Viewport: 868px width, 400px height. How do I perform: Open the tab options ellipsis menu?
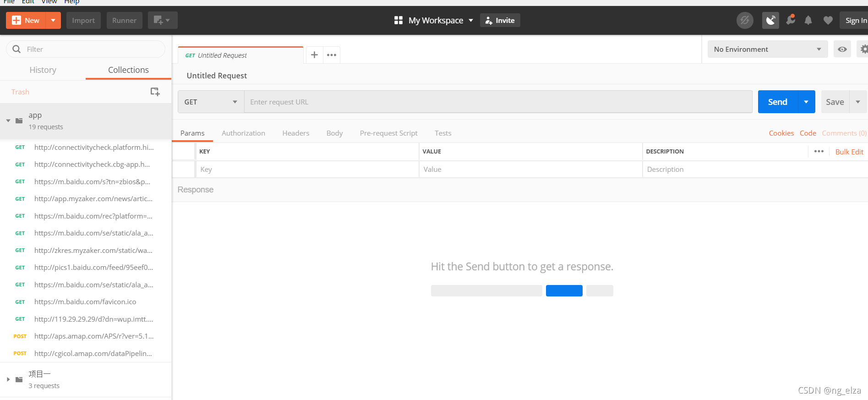pos(332,55)
